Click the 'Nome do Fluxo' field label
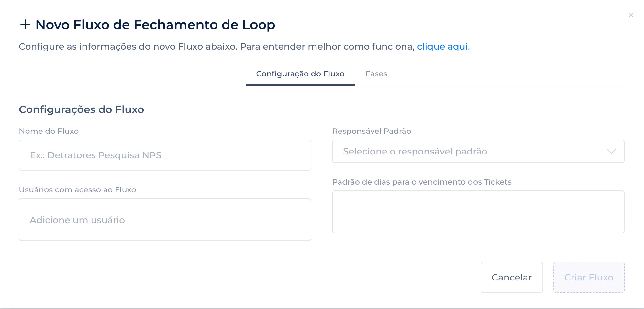This screenshot has height=309, width=644. [x=49, y=131]
